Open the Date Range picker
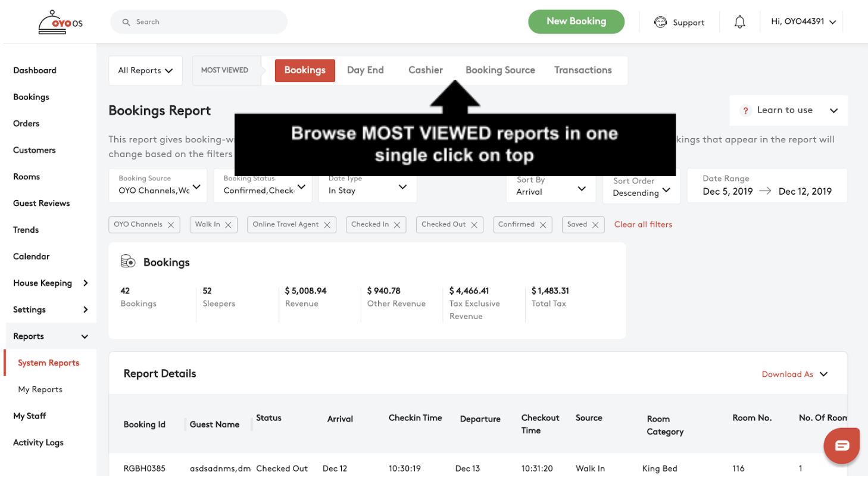 tap(767, 185)
